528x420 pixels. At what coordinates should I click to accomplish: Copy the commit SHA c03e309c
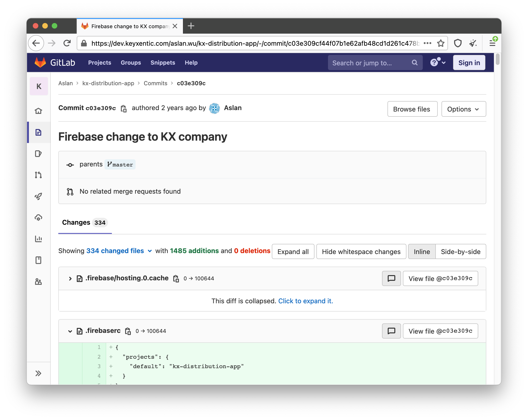124,108
